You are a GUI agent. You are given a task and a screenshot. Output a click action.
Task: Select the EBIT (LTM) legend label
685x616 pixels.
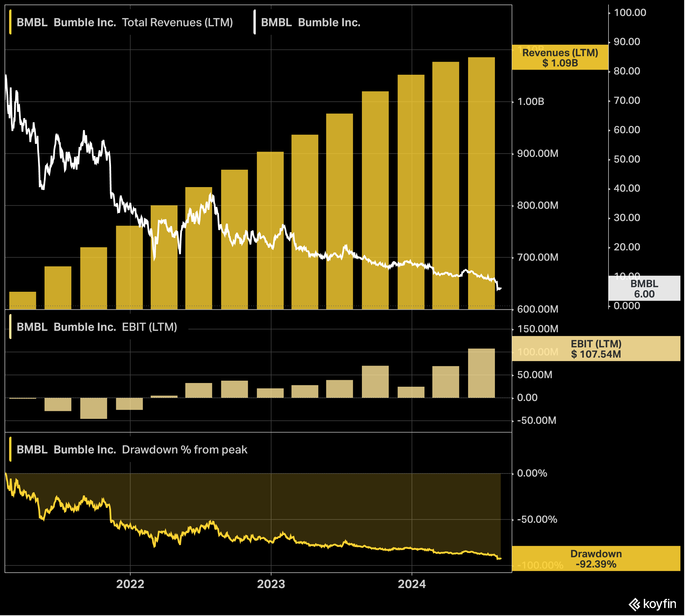(149, 327)
